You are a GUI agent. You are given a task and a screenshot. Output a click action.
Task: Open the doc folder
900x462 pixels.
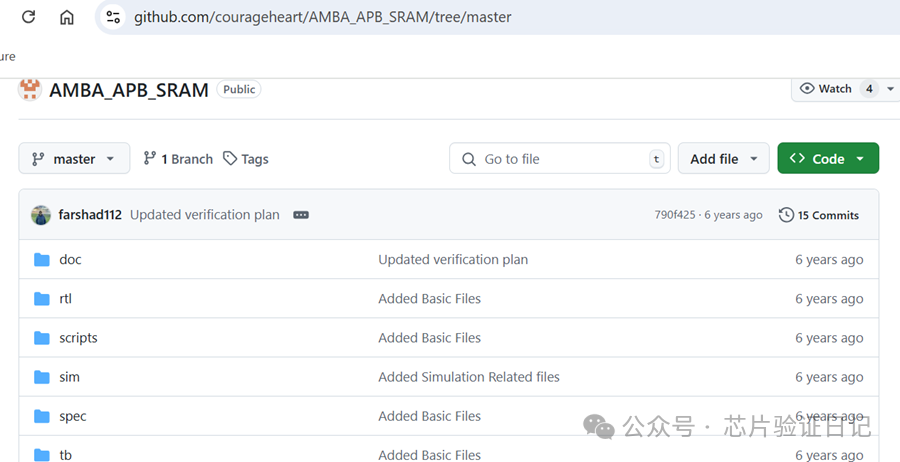[x=70, y=259]
